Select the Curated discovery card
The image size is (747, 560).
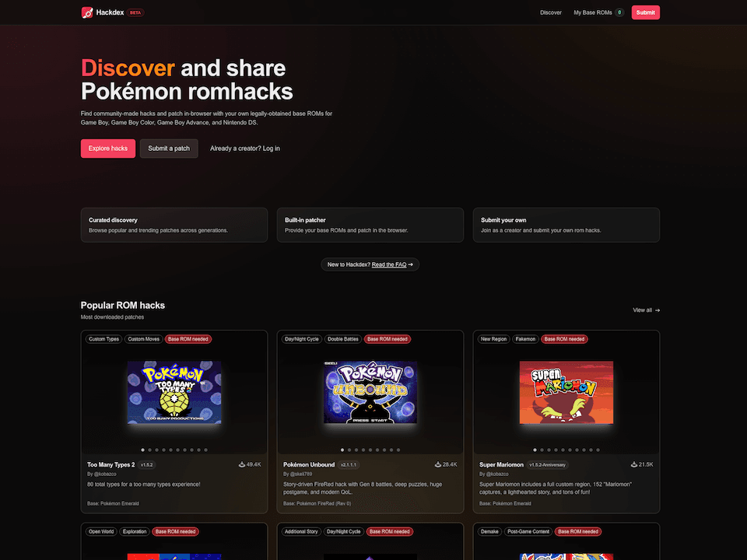click(174, 225)
